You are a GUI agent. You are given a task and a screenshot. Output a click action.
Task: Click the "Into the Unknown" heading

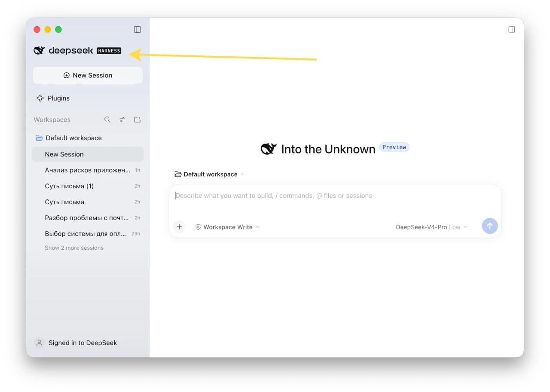click(x=328, y=149)
